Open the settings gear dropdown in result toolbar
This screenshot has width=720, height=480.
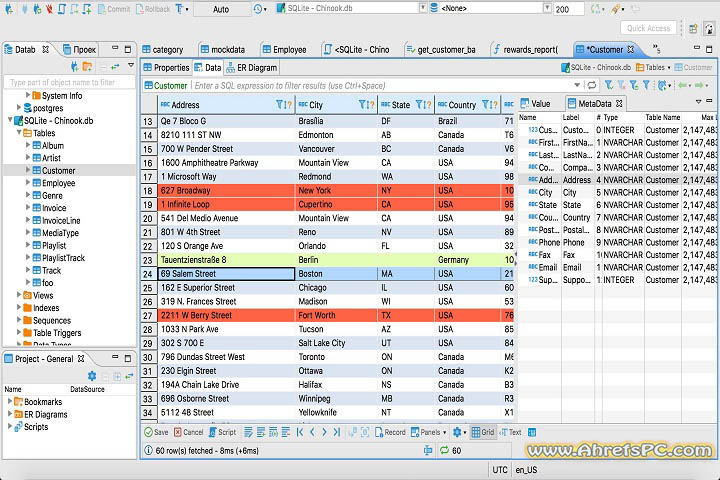[459, 432]
